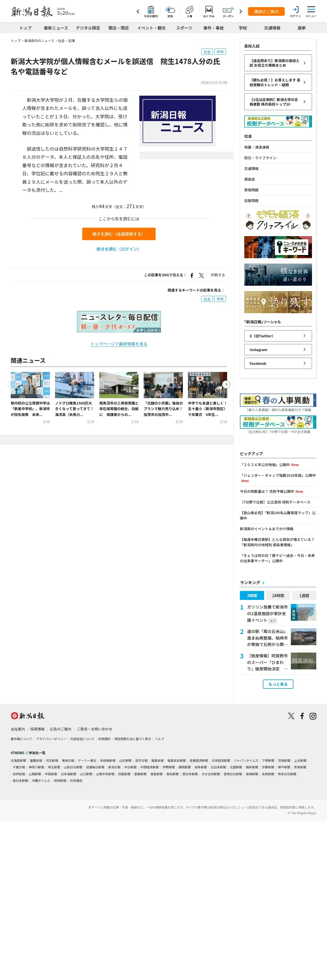This screenshot has height=980, width=327.
Task: Open the イベント・観光 navigation item
Action: (x=151, y=28)
